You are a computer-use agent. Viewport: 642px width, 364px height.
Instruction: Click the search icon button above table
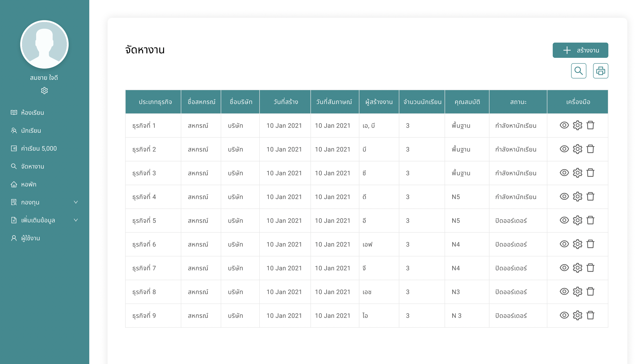click(x=579, y=71)
